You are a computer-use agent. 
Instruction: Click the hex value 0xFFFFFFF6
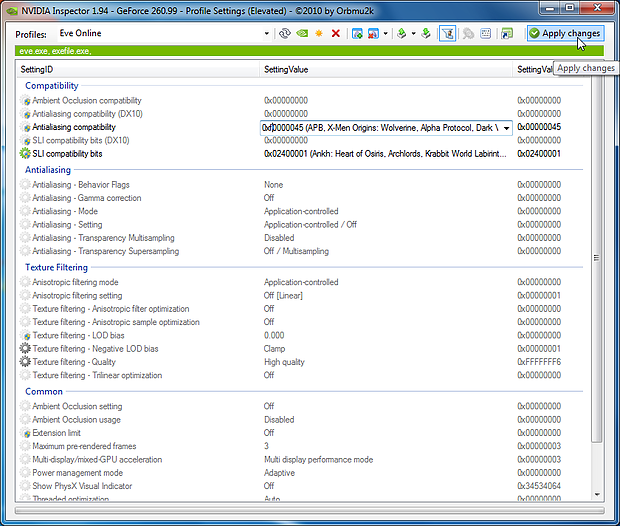click(x=539, y=362)
